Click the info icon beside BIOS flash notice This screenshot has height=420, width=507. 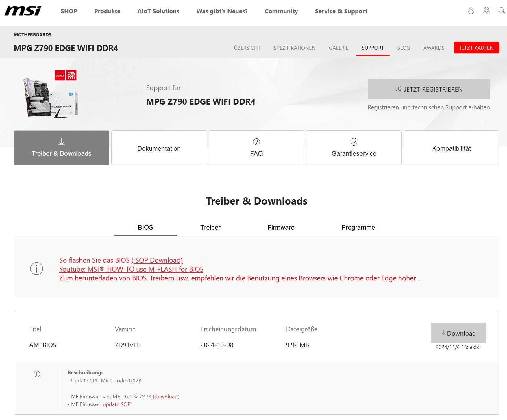pyautogui.click(x=36, y=269)
